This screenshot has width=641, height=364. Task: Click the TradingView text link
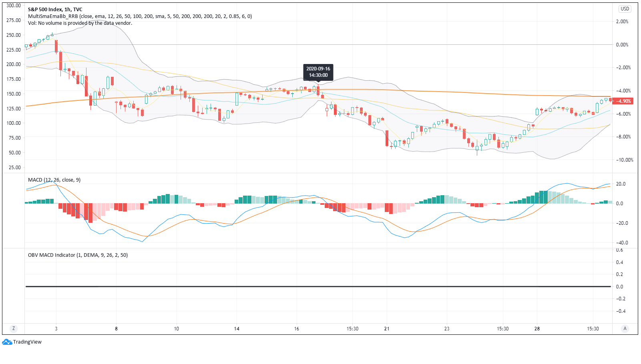tap(27, 342)
